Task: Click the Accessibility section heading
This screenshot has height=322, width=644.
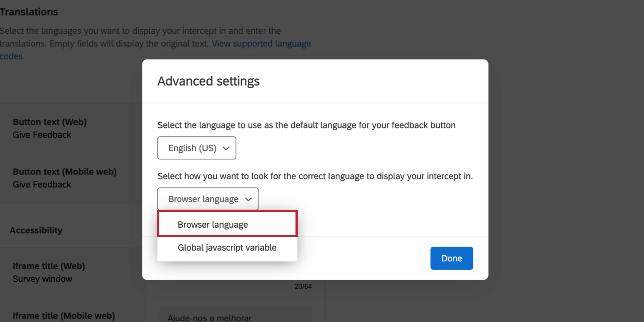Action: (x=36, y=230)
